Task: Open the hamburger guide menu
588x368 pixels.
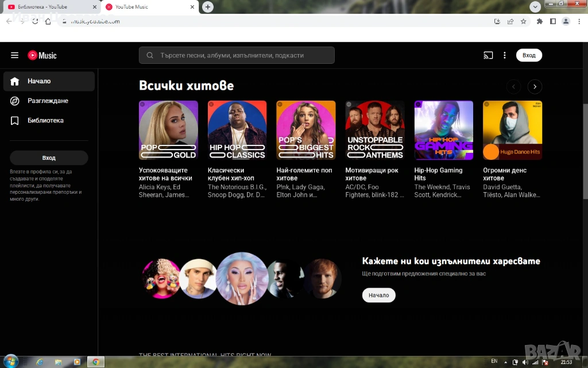Action: click(x=14, y=55)
